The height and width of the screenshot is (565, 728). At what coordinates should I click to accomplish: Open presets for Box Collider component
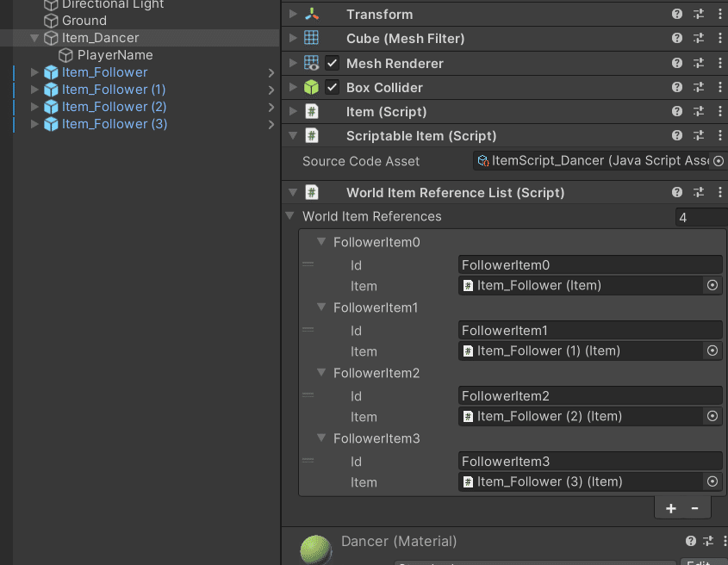click(x=699, y=87)
